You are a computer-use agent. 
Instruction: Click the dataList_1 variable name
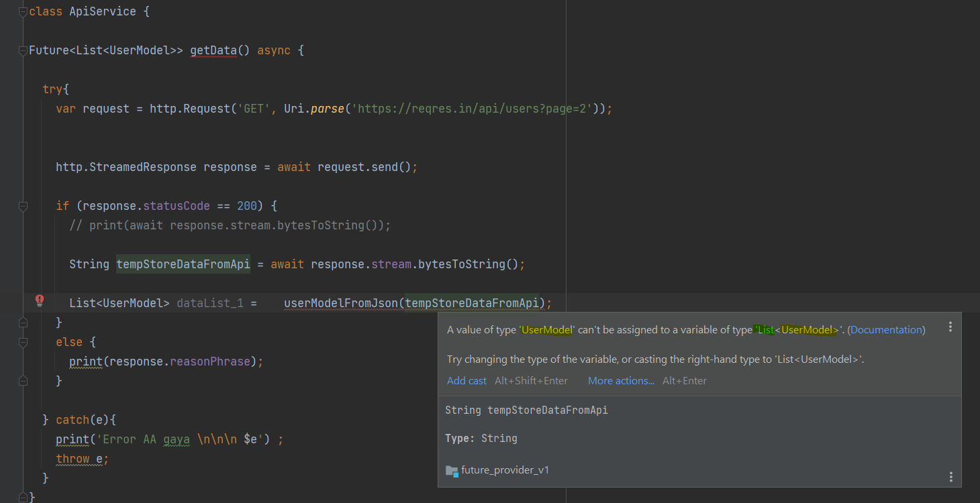210,303
